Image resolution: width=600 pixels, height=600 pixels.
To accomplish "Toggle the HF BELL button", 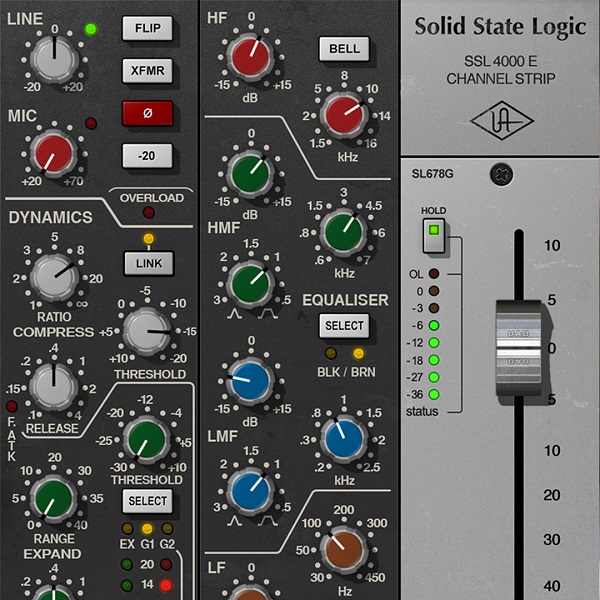I will coord(344,49).
